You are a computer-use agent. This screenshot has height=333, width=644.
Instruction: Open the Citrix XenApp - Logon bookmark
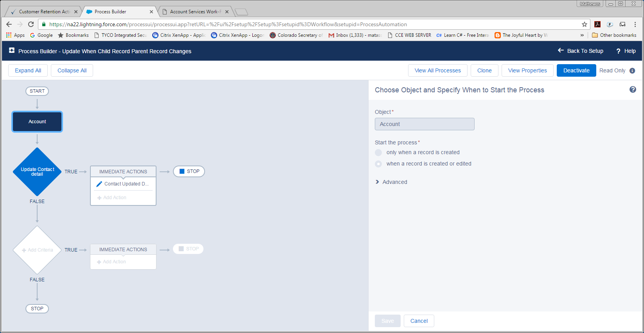tap(237, 35)
